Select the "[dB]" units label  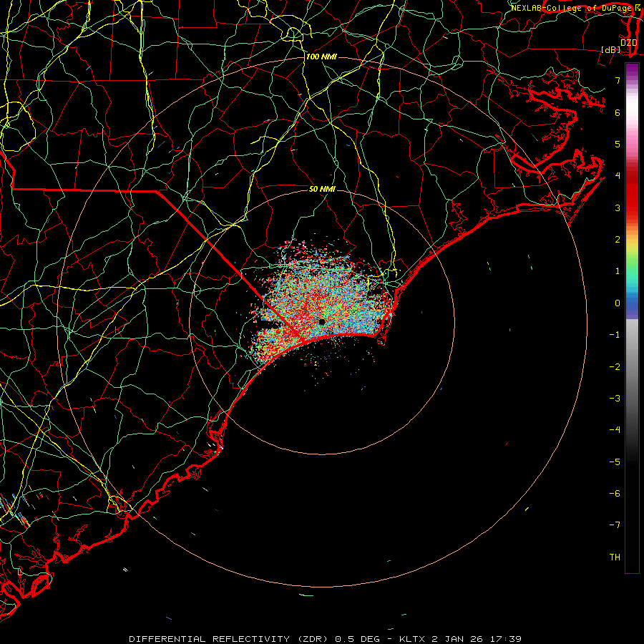(611, 49)
